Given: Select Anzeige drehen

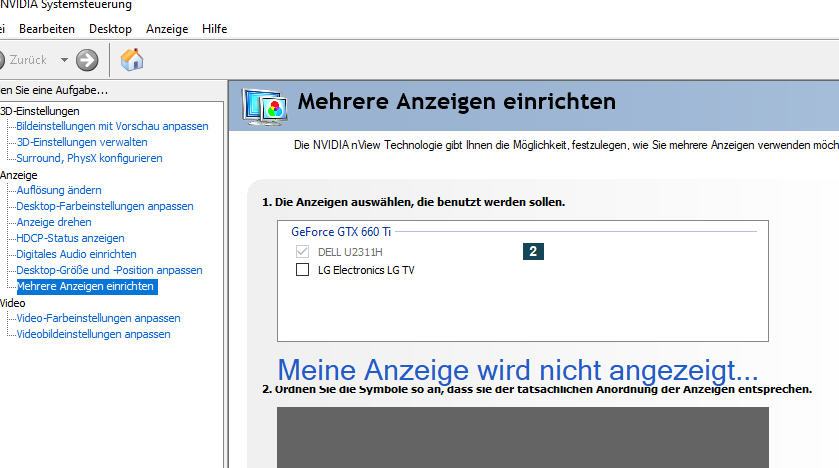Looking at the screenshot, I should click(x=54, y=222).
